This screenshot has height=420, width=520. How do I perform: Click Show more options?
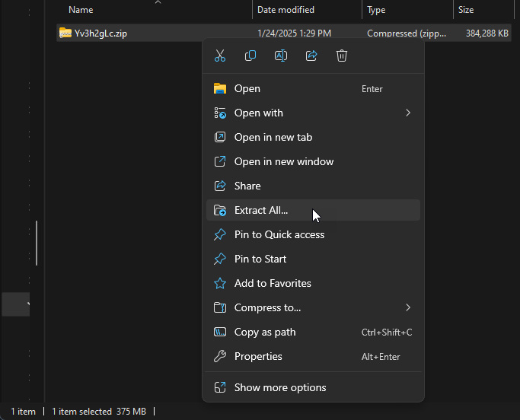pyautogui.click(x=280, y=387)
